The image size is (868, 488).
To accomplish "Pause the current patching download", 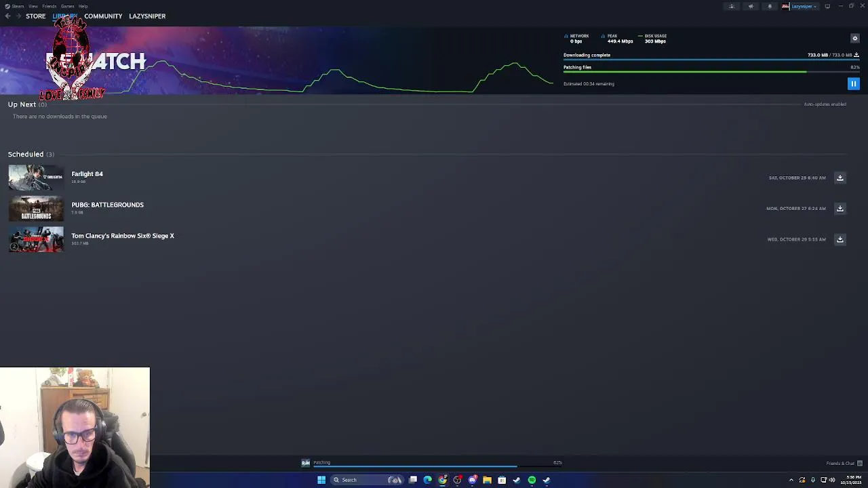I will (x=853, y=83).
